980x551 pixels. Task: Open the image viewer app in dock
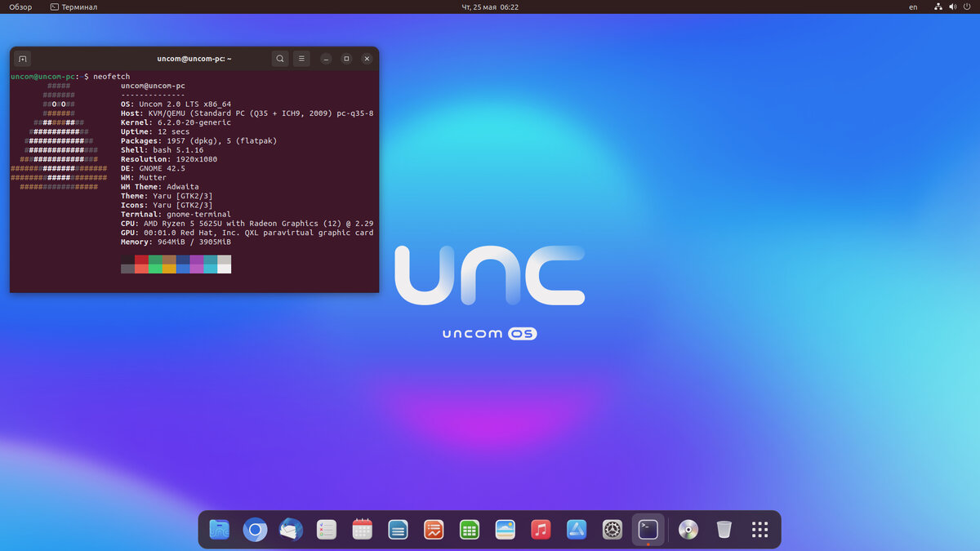tap(505, 530)
